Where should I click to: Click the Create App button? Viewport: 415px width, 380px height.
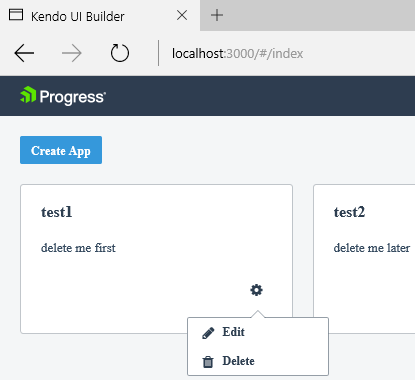[61, 150]
